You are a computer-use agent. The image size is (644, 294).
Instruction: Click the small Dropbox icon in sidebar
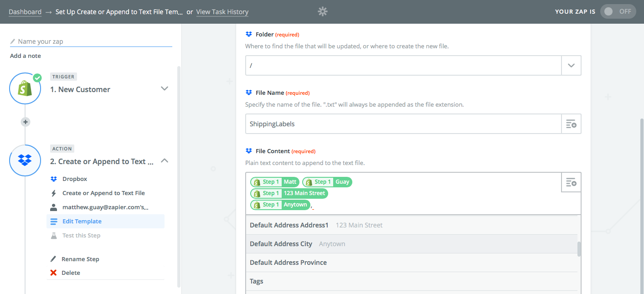[54, 179]
